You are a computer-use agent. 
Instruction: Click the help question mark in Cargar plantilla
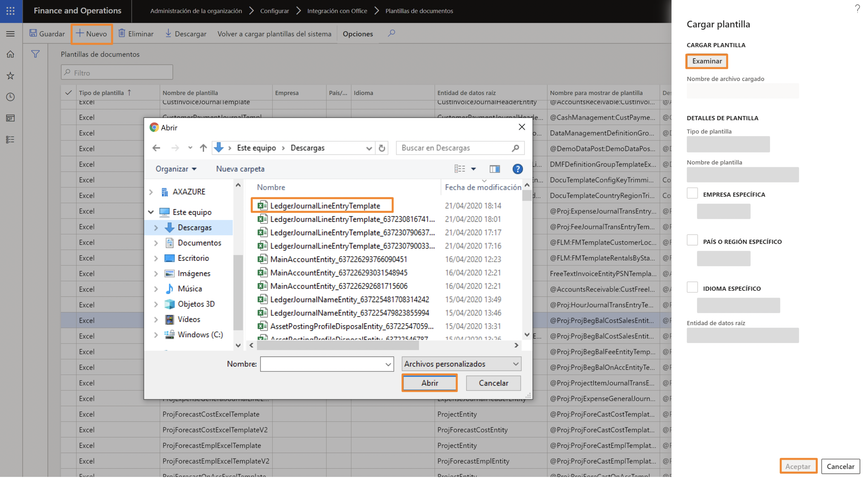[x=858, y=9]
